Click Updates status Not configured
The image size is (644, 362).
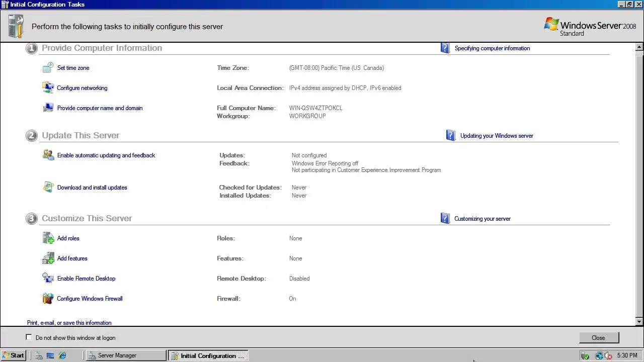pos(309,155)
